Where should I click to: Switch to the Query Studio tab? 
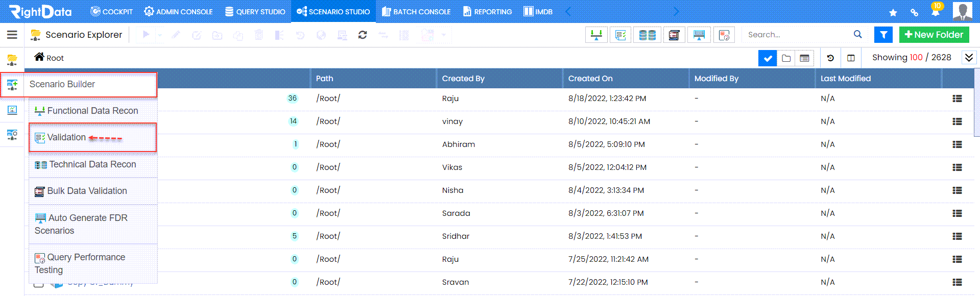pyautogui.click(x=255, y=11)
